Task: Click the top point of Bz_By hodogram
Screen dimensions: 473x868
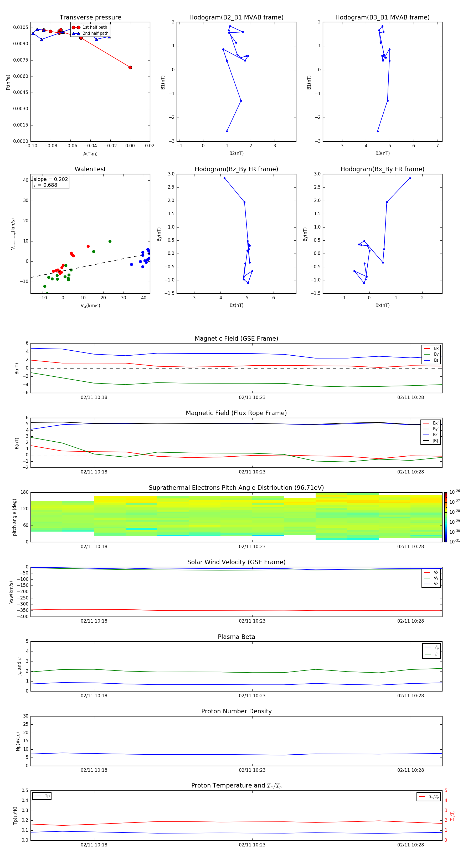Action: tap(225, 178)
